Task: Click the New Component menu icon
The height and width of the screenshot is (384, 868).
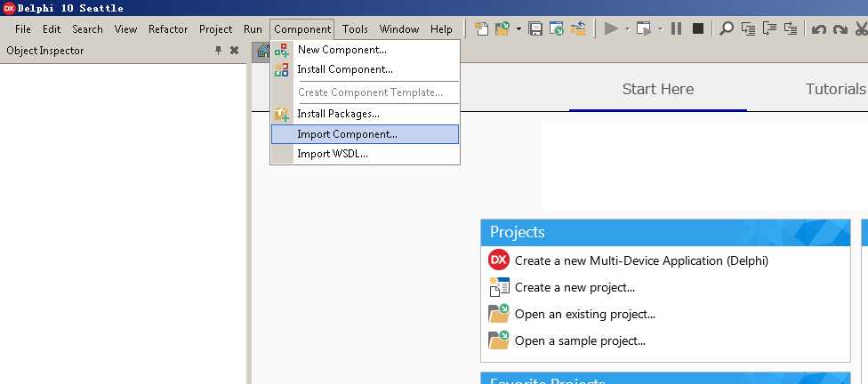Action: (x=282, y=50)
